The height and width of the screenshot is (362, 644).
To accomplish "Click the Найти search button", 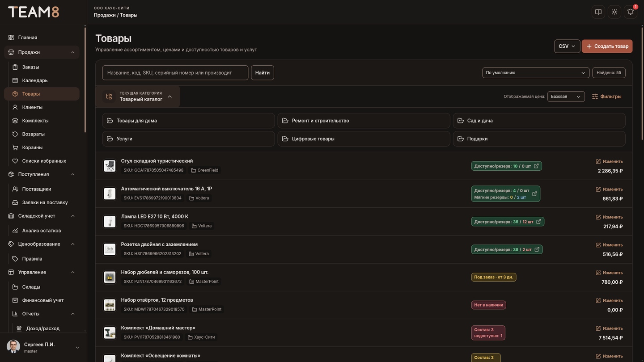I will [263, 73].
